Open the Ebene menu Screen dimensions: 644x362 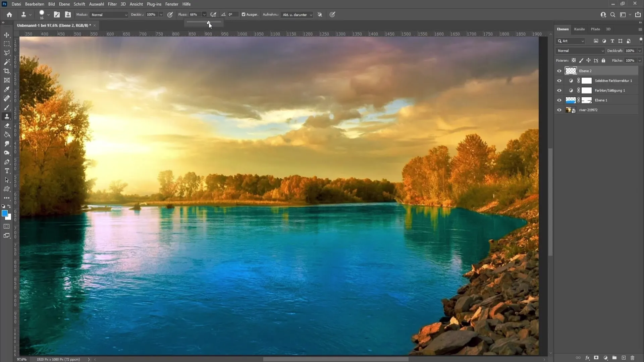(64, 4)
